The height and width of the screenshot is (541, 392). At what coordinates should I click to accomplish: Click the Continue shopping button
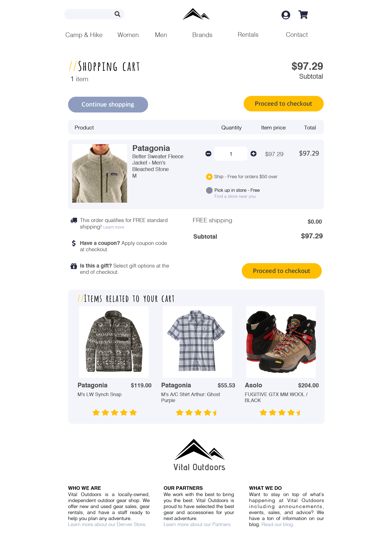pyautogui.click(x=108, y=105)
